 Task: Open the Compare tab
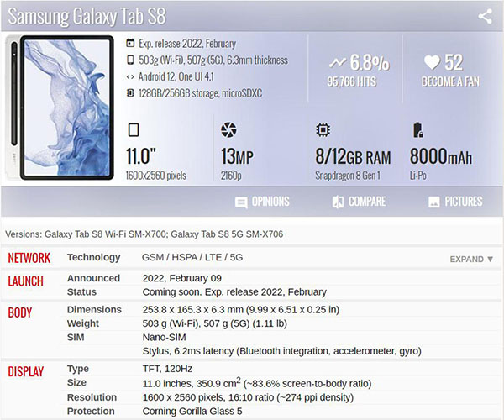[x=359, y=202]
